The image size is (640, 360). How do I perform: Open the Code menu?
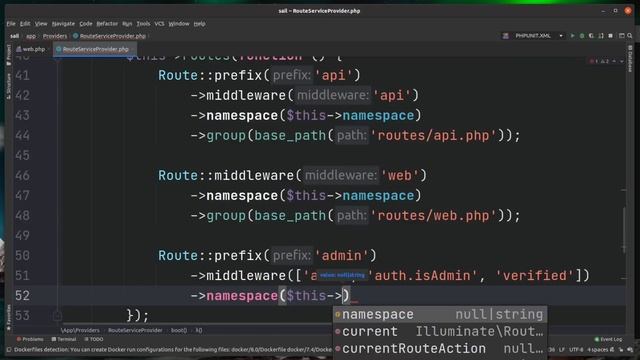pos(86,24)
